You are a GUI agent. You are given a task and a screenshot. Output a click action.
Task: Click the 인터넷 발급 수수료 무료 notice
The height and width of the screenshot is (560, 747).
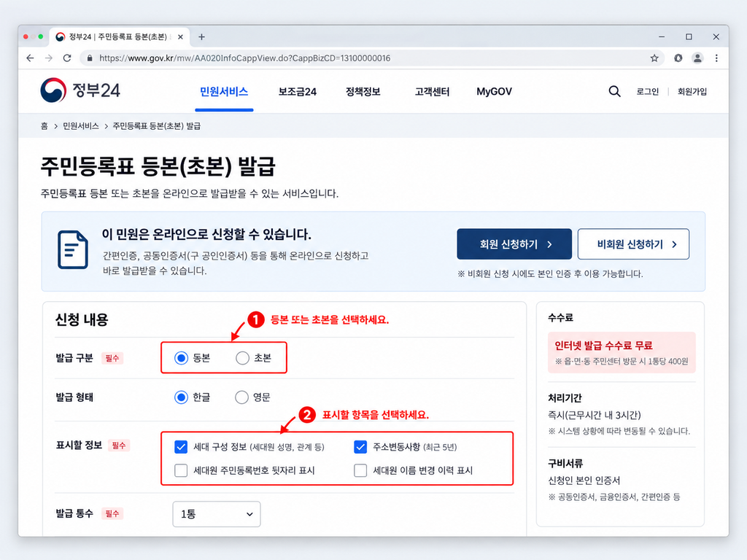click(x=622, y=352)
